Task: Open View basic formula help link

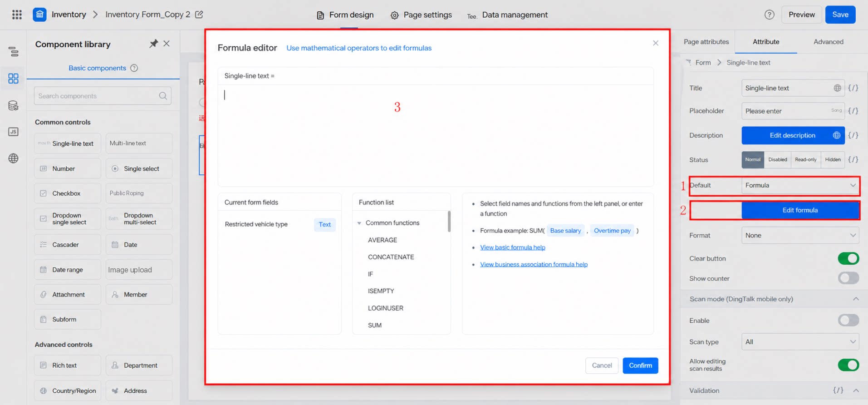Action: coord(513,247)
